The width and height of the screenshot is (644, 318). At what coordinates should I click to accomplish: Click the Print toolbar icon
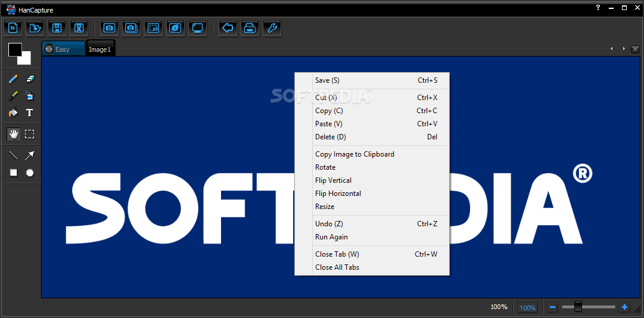(x=250, y=28)
